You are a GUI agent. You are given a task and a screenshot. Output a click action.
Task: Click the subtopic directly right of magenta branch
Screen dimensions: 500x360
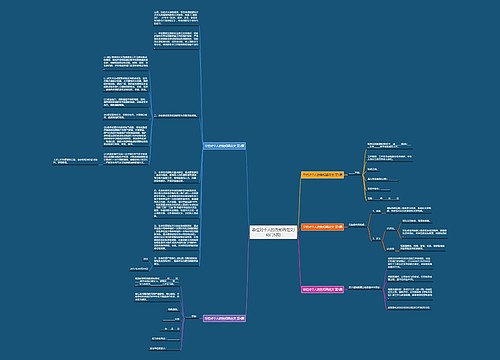(364, 287)
